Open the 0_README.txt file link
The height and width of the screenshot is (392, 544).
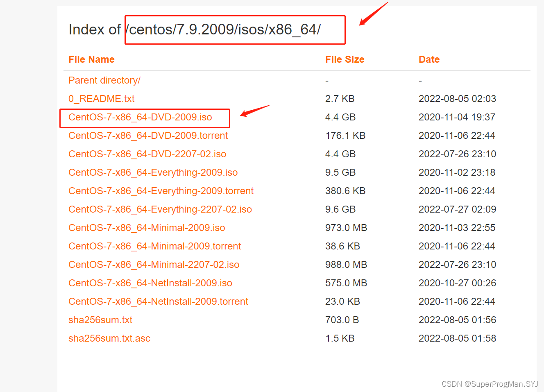102,99
